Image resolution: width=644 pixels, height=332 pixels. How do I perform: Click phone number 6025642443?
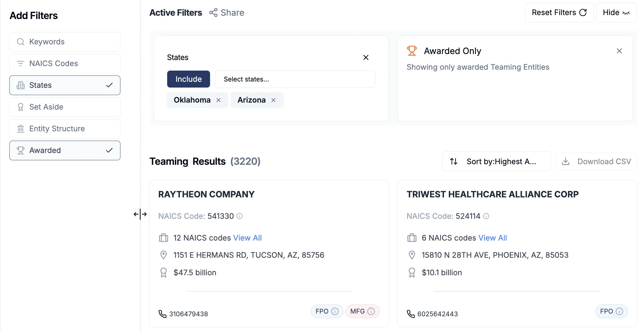438,314
